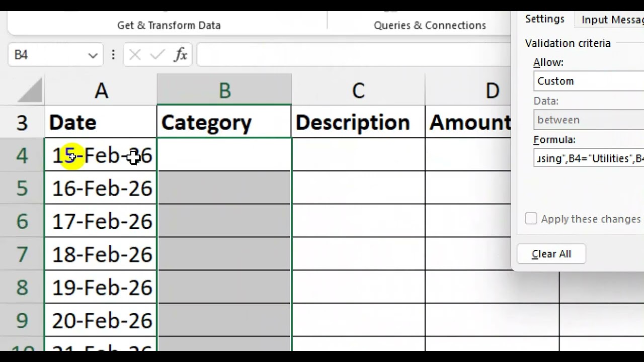The image size is (644, 362).
Task: Select the cell with 18-Feb-26
Action: click(101, 254)
